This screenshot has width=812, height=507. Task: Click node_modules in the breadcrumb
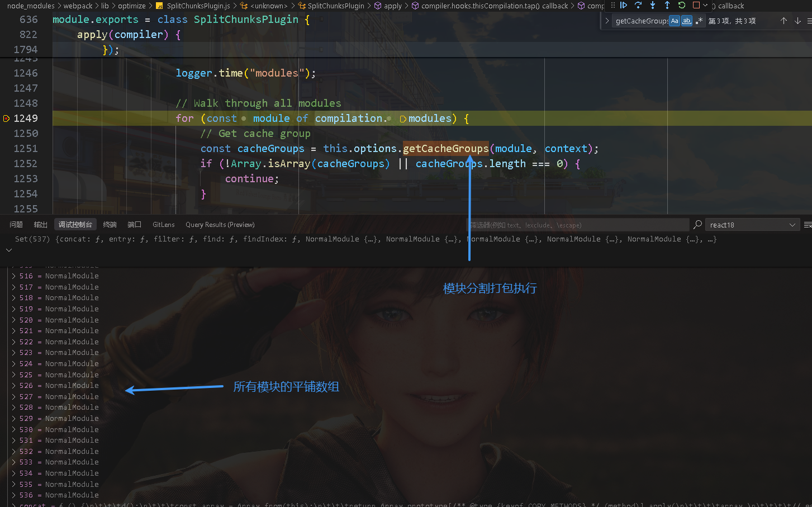coord(31,6)
